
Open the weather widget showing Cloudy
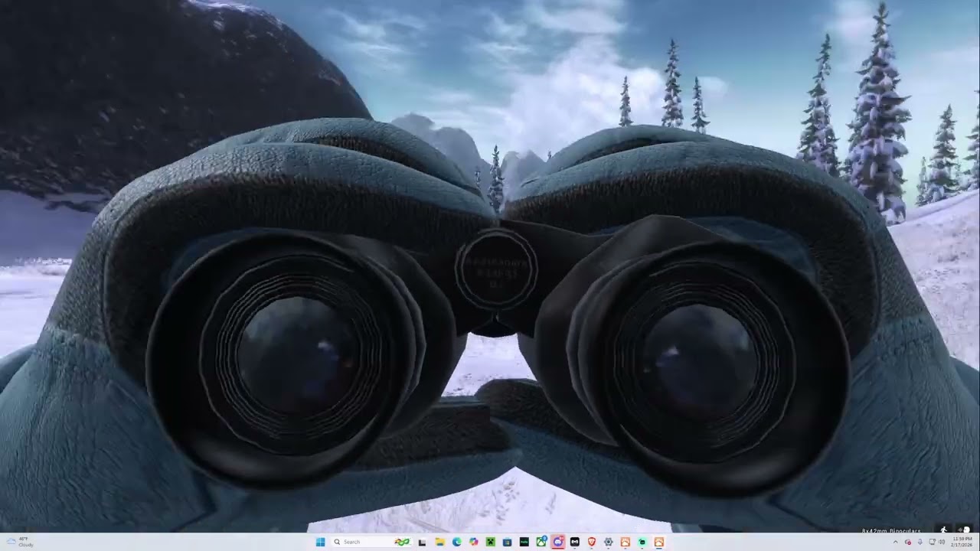point(20,542)
